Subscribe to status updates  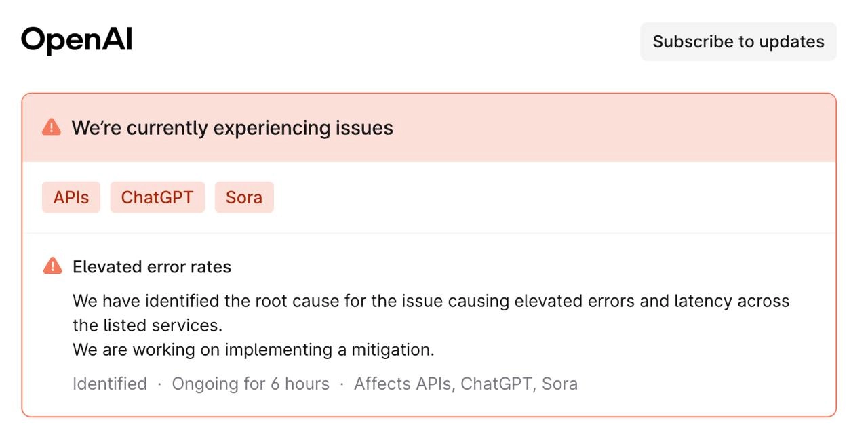[x=738, y=41]
